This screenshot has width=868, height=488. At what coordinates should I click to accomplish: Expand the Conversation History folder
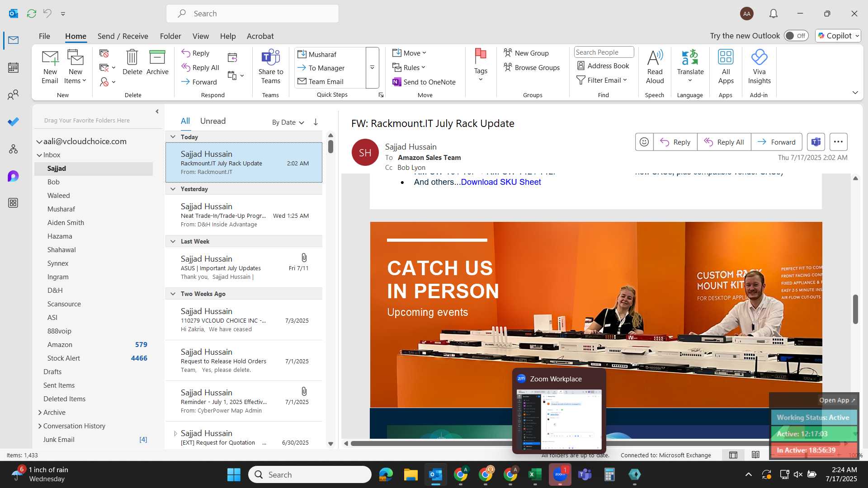40,426
